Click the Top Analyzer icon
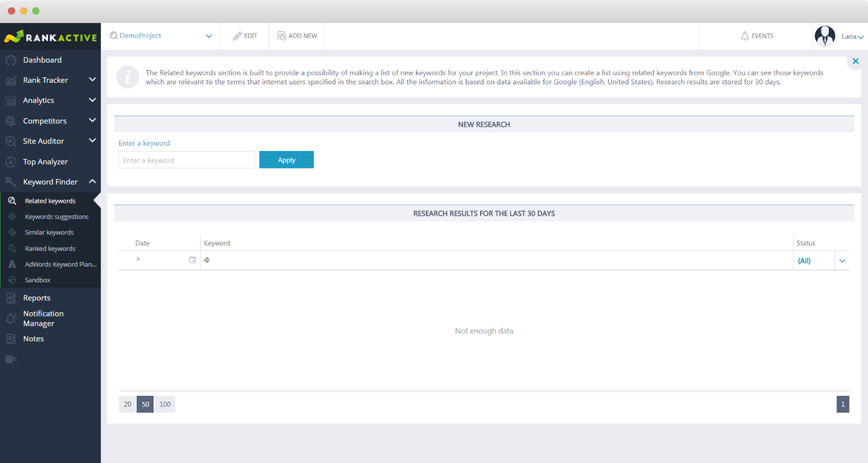 tap(10, 162)
